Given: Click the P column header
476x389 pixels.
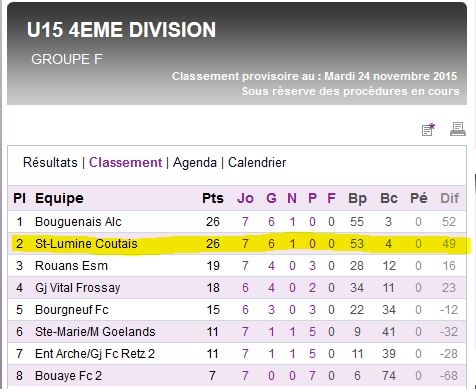Looking at the screenshot, I should [312, 198].
